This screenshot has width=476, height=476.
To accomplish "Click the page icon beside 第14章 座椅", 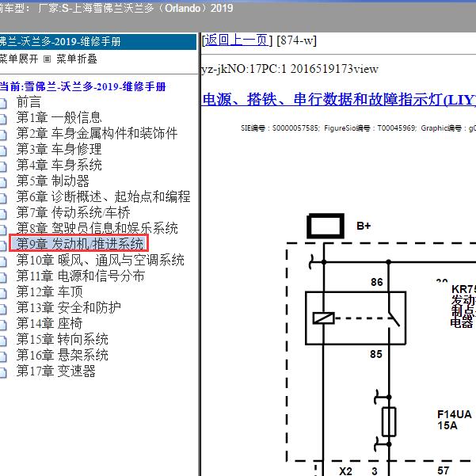I will coord(3,325).
